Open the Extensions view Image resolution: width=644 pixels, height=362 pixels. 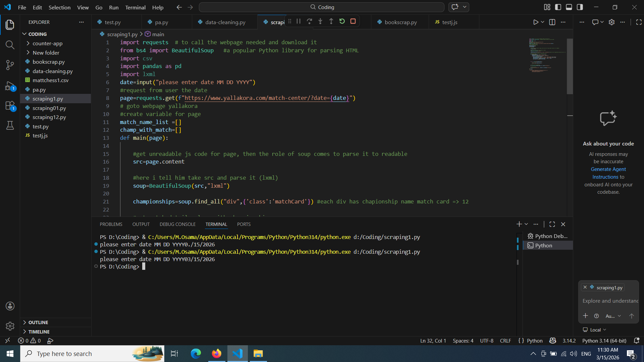[10, 106]
